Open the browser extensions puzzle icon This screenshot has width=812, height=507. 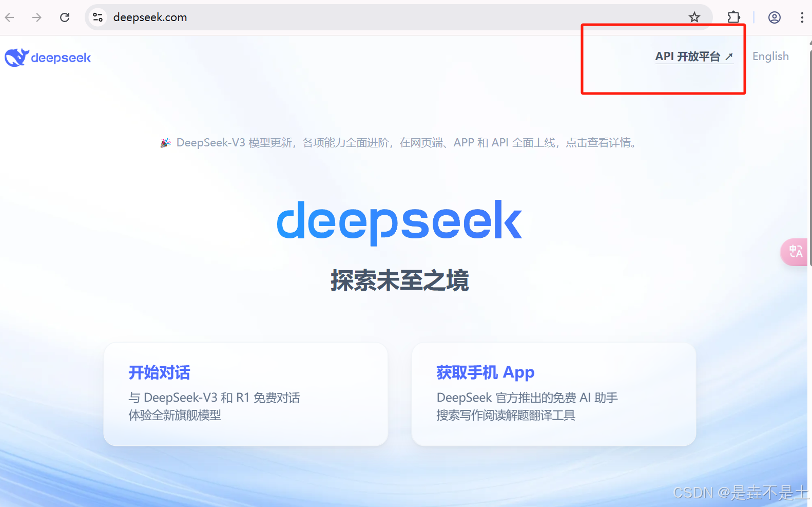pos(734,17)
